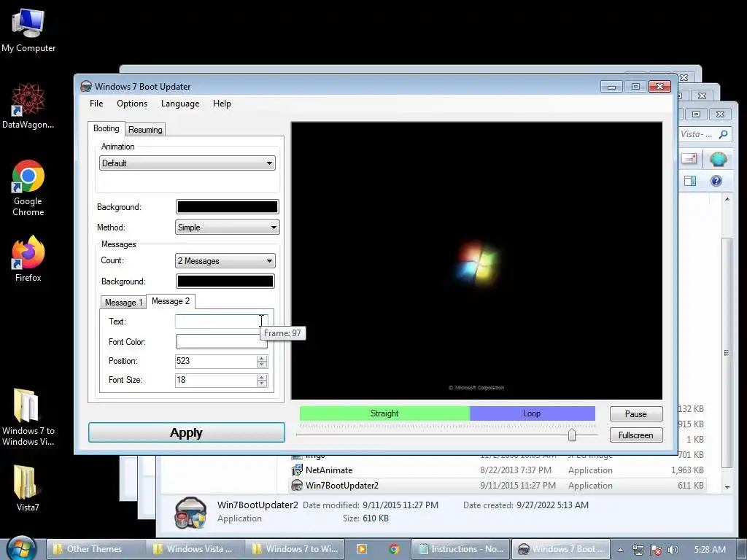Click the Action Center flag tray icon
The image size is (747, 560).
[x=656, y=550]
